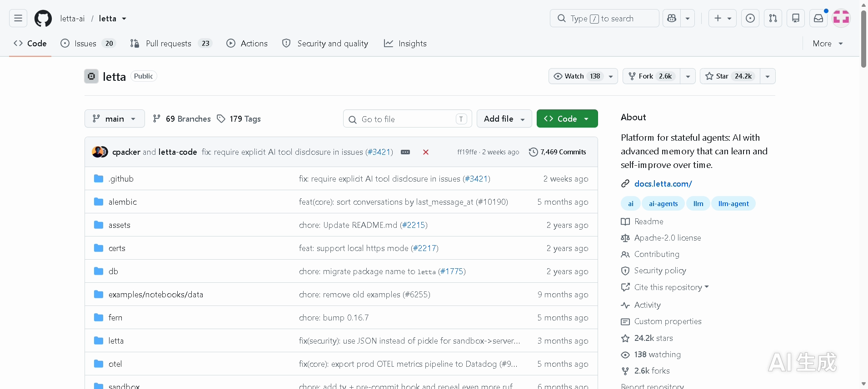Open the Copilot options dropdown arrow
Screen dimensions: 868x389
pyautogui.click(x=688, y=18)
